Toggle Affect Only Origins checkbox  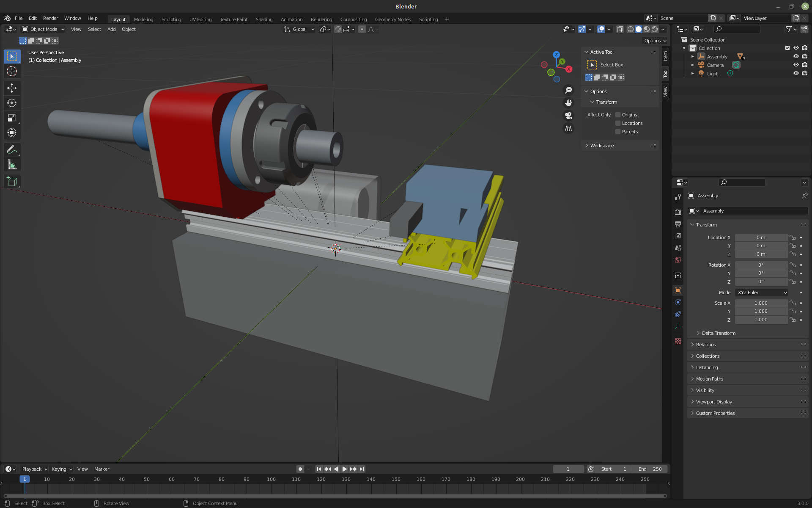pyautogui.click(x=618, y=115)
